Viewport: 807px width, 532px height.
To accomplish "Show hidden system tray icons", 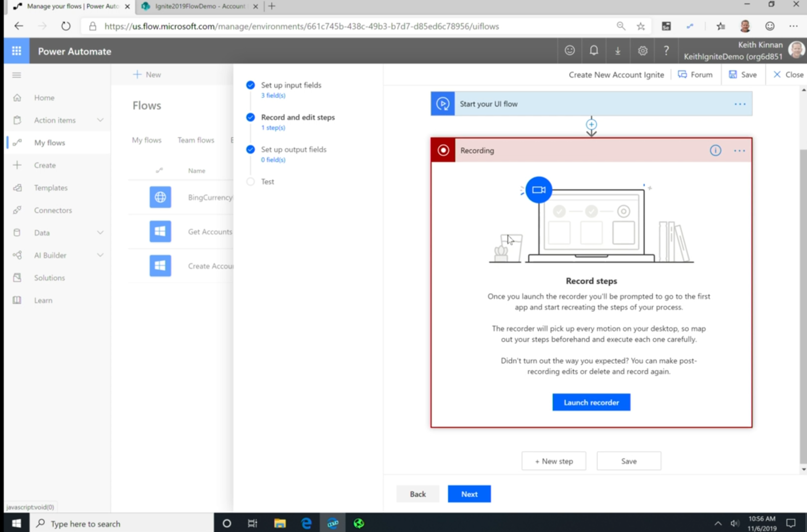I will click(x=718, y=523).
